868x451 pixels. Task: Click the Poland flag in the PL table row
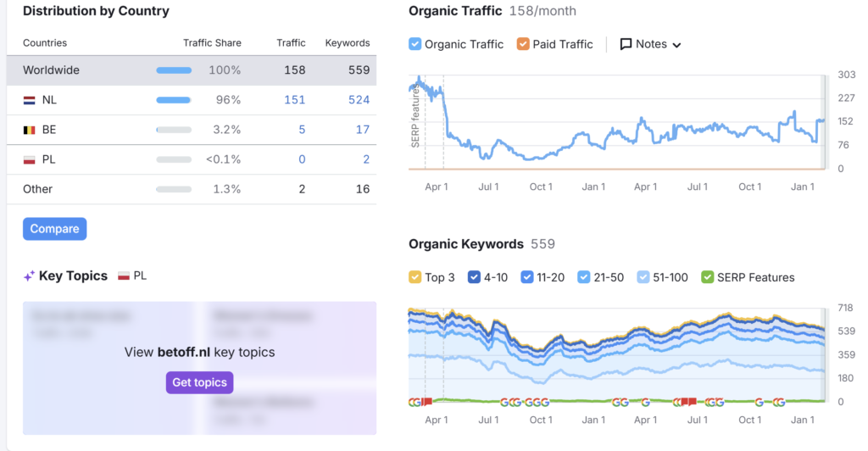click(x=29, y=159)
